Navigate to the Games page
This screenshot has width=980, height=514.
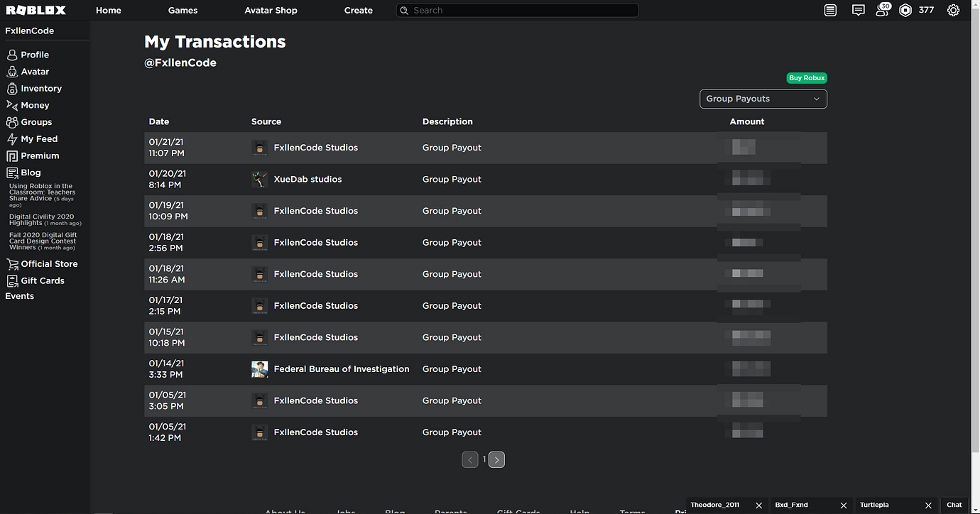coord(183,10)
